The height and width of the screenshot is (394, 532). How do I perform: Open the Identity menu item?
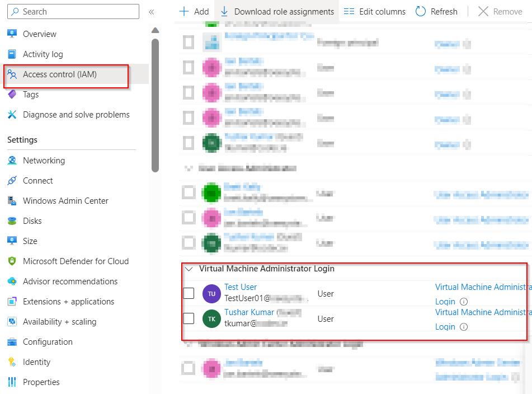click(x=36, y=362)
